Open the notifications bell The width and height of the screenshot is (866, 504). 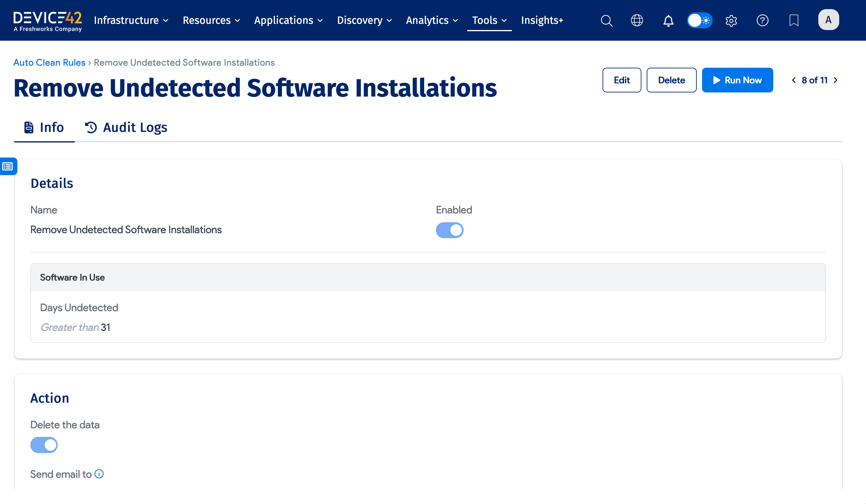click(668, 20)
